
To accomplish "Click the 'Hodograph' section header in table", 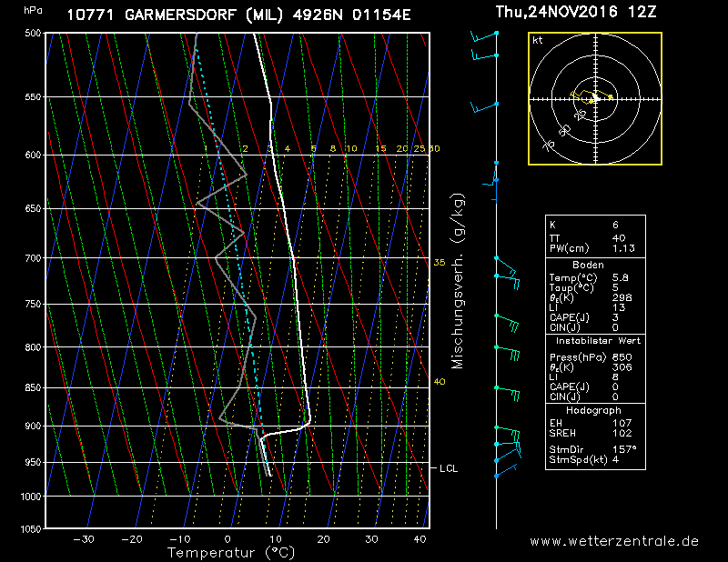I will point(595,410).
